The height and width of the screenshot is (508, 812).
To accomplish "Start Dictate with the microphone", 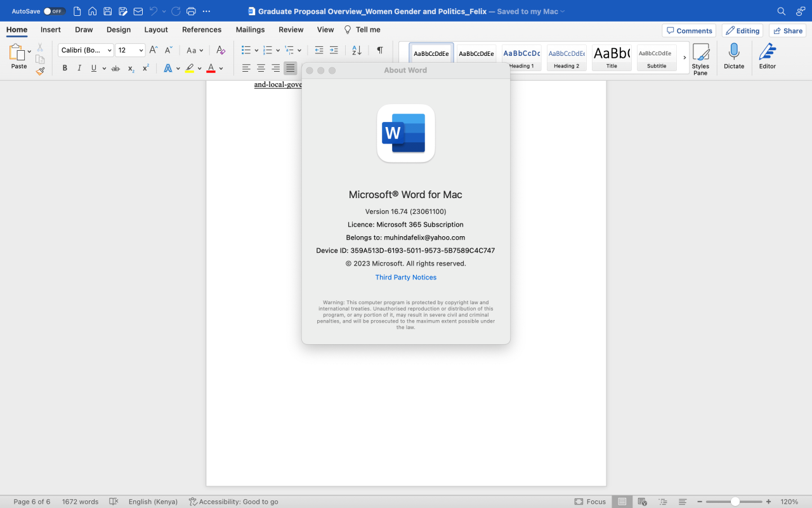I will (734, 57).
